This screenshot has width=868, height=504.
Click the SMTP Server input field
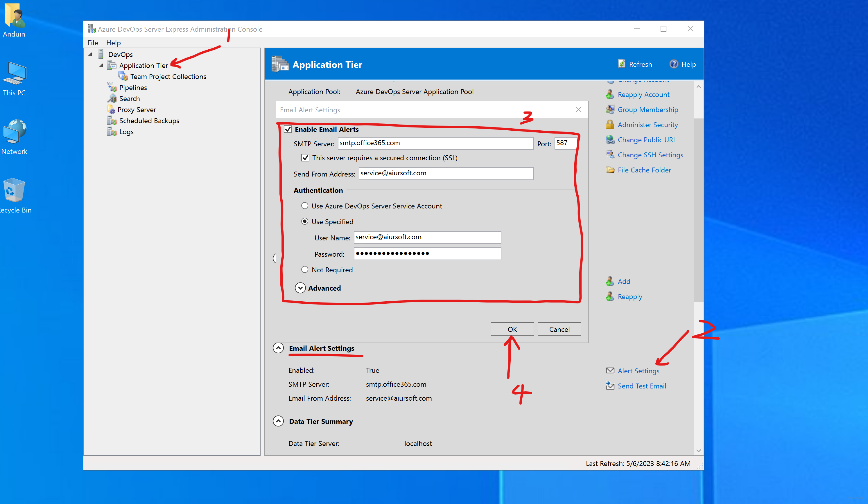435,143
